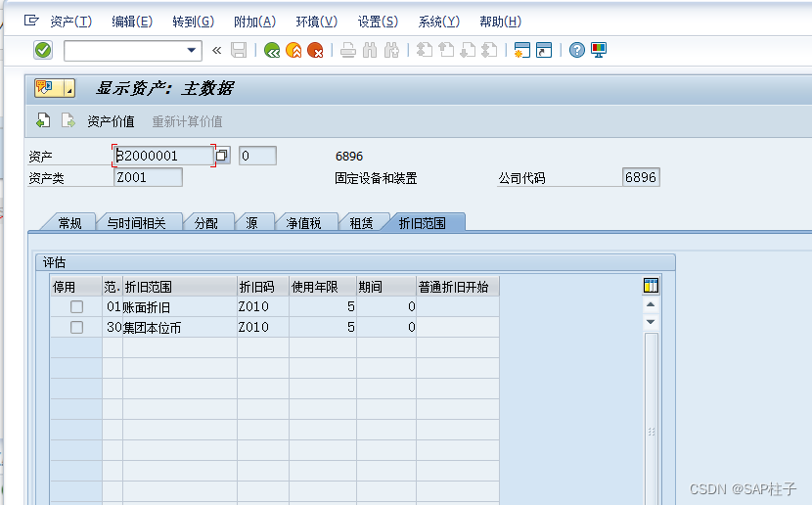This screenshot has height=505, width=812.
Task: Click the green Back icon
Action: [x=272, y=50]
